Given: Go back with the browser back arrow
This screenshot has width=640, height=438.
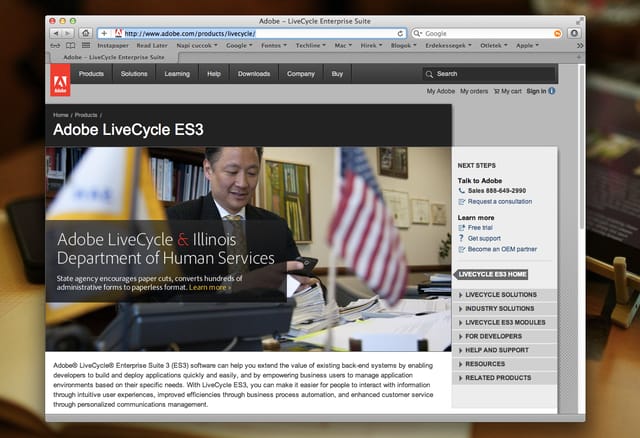Looking at the screenshot, I should 56,33.
